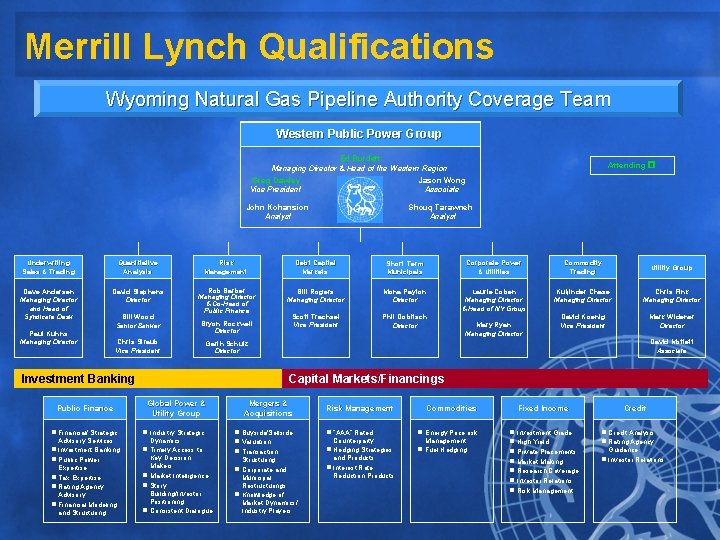Viewport: 720px width, 540px height.
Task: Click the Fuel Hedging bullet
Action: click(443, 450)
